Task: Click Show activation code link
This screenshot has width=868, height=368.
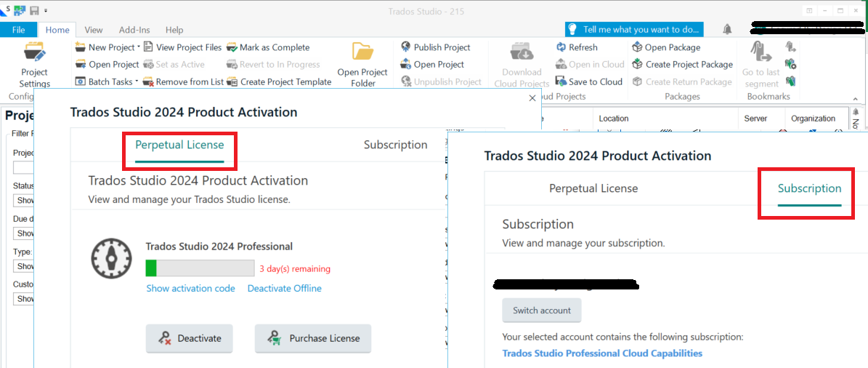Action: tap(190, 288)
